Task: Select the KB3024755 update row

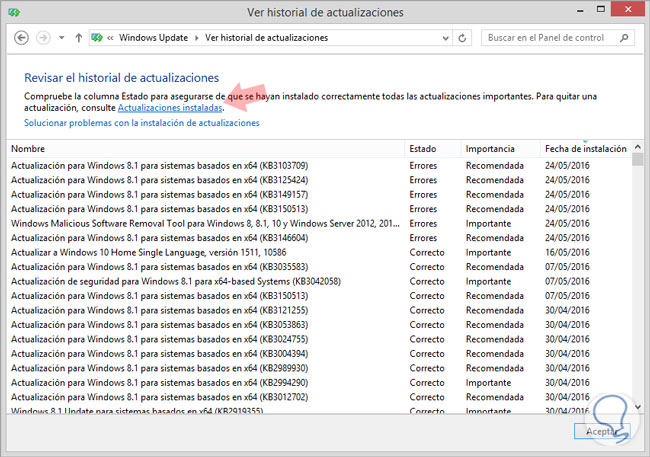Action: point(319,339)
